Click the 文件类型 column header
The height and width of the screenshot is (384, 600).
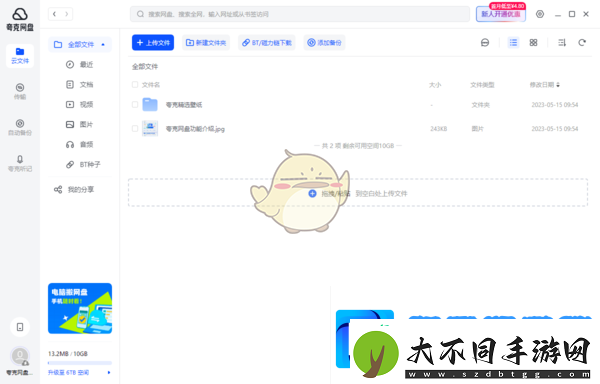pos(482,85)
